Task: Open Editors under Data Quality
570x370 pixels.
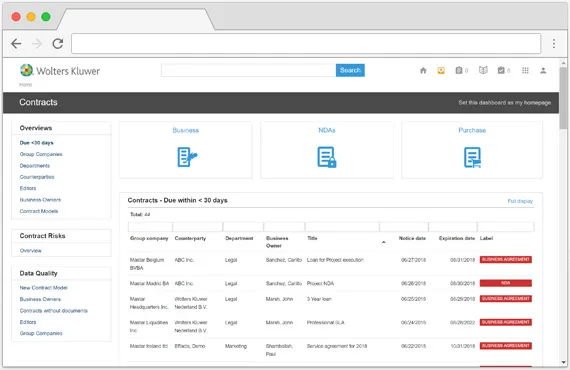Action: tap(28, 322)
